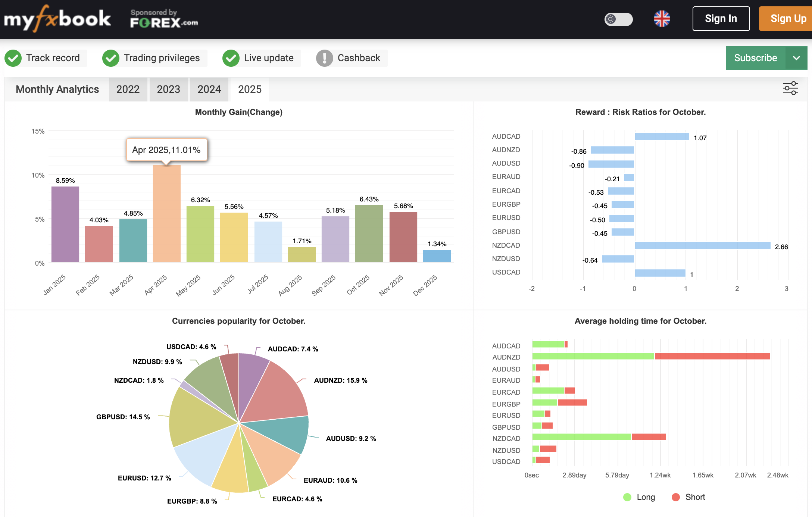This screenshot has height=517, width=812.
Task: Click the Track record checkmark icon
Action: point(13,58)
